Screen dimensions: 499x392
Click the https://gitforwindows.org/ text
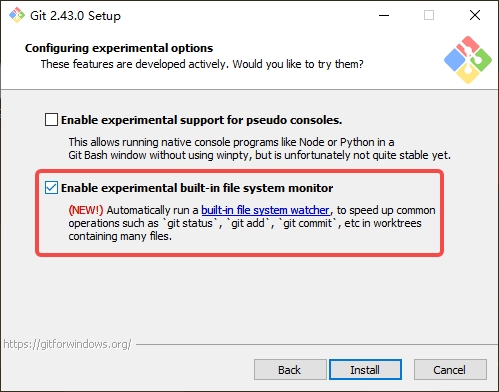click(x=67, y=344)
